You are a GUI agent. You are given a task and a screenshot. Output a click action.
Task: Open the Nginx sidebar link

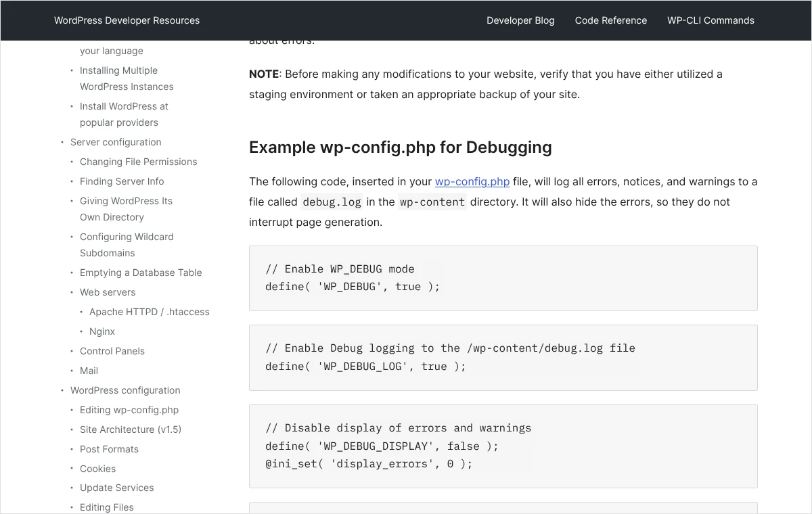tap(102, 331)
